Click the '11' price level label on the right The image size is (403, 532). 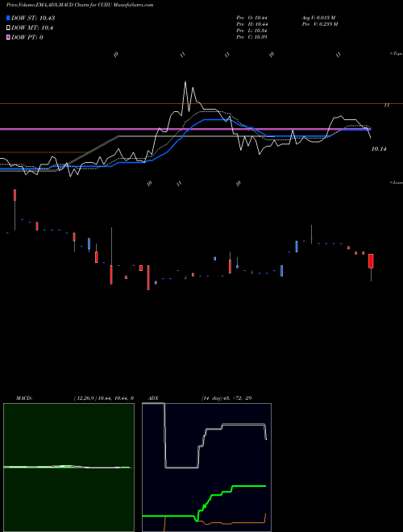tap(386, 106)
